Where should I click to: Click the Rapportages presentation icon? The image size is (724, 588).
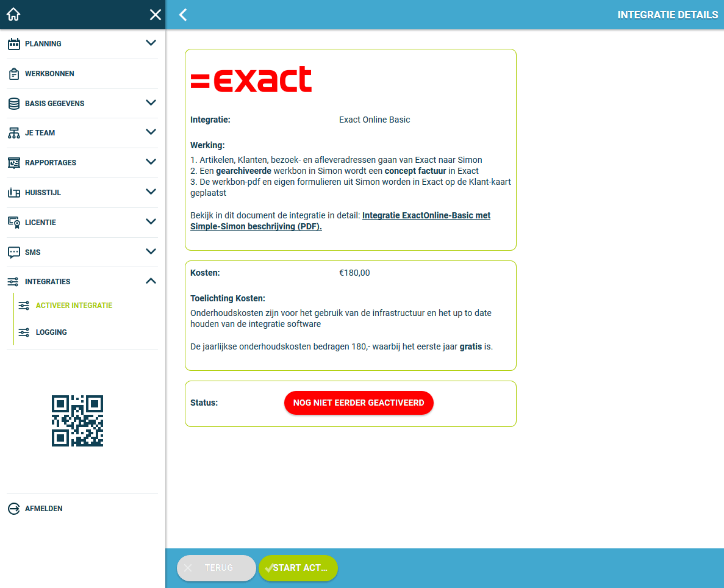coord(14,163)
